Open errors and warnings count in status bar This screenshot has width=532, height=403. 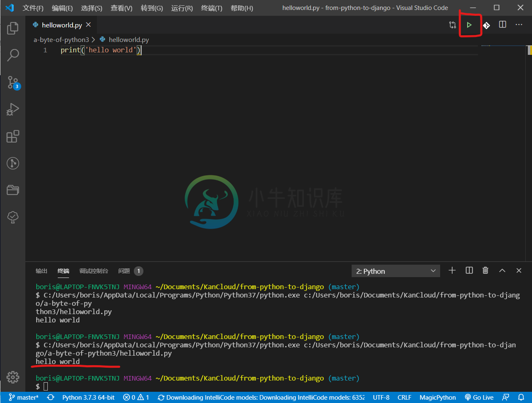tap(136, 397)
